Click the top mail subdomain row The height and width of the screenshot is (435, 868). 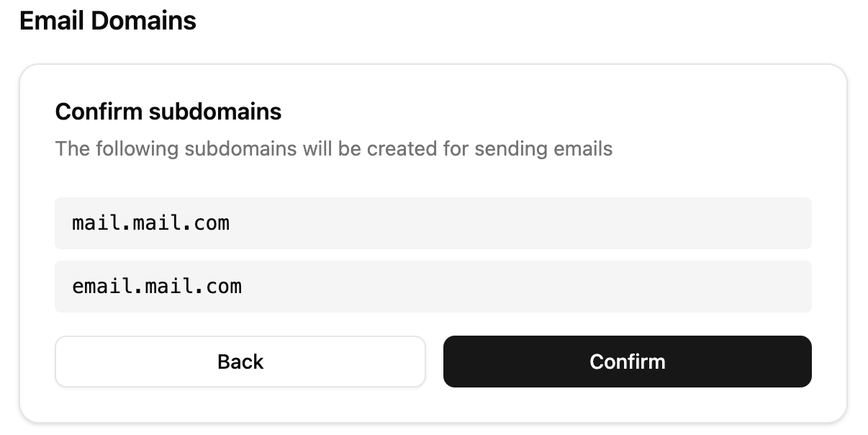click(433, 223)
